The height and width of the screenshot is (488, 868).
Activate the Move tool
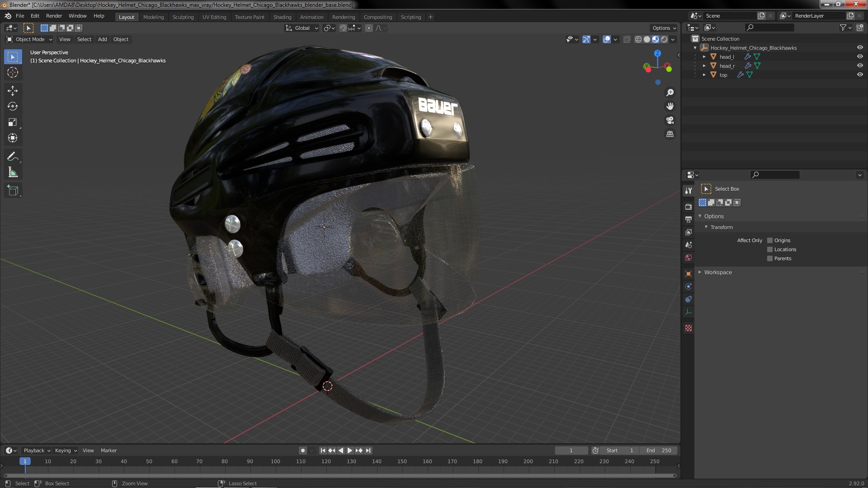(x=13, y=91)
